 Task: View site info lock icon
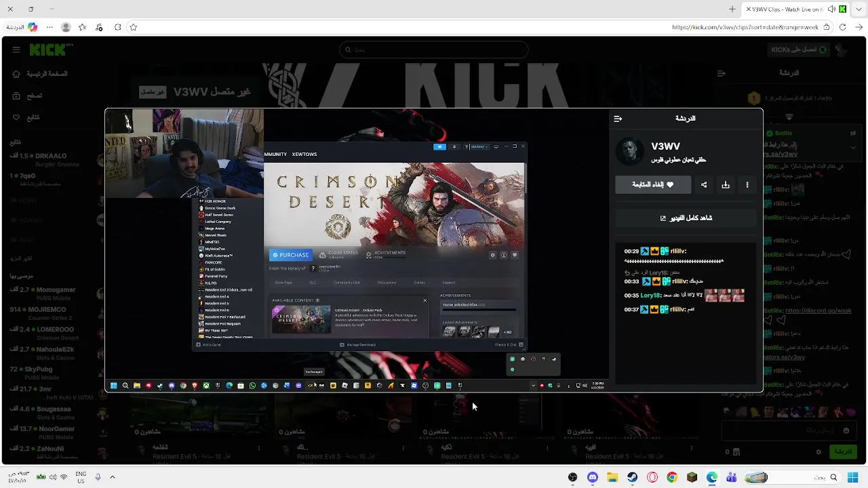(x=827, y=27)
